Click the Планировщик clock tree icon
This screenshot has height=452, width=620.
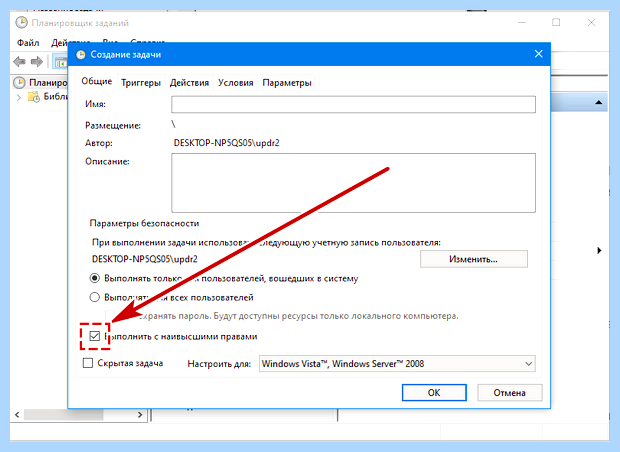(x=19, y=83)
